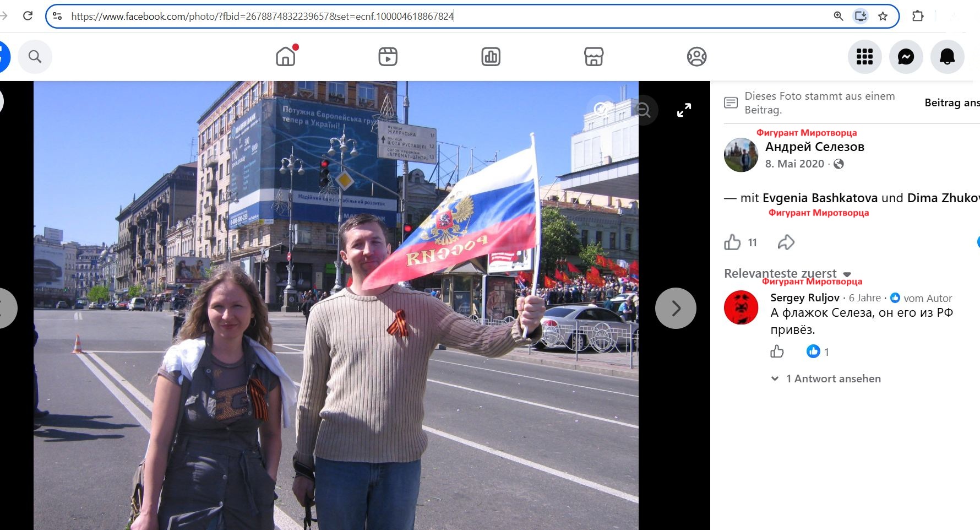The width and height of the screenshot is (980, 530).
Task: Click the post date 8. Mai 2020
Action: (x=794, y=164)
